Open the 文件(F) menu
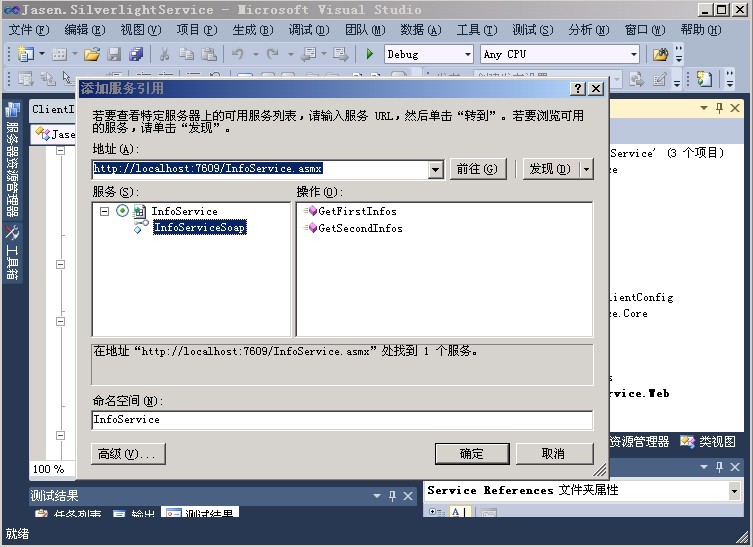Viewport: 753px width, 547px height. pos(29,30)
